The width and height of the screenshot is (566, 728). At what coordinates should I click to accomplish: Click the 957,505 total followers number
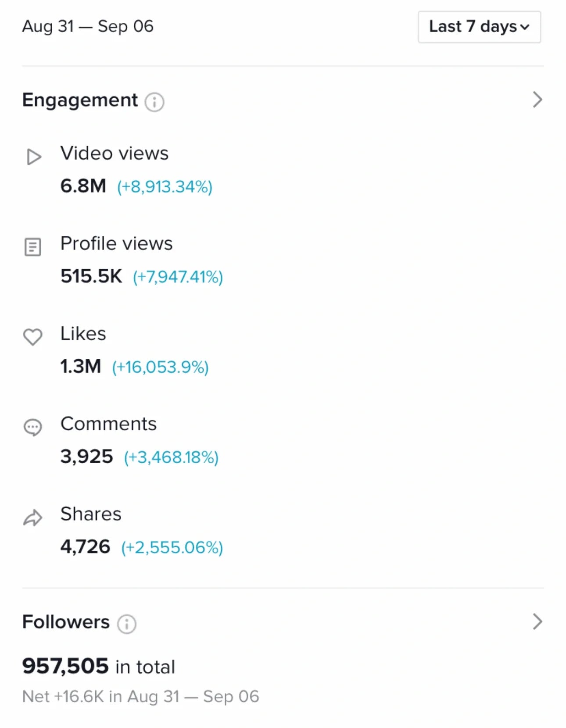[65, 666]
